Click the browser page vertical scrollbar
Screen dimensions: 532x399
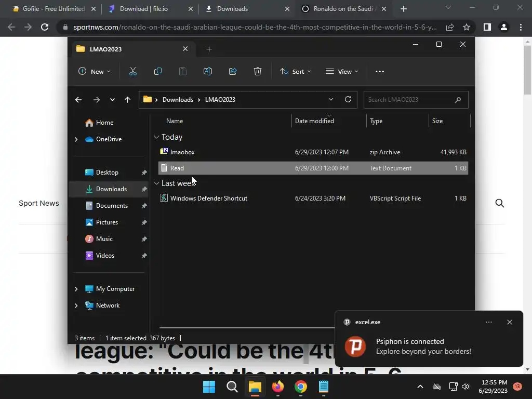(x=527, y=69)
